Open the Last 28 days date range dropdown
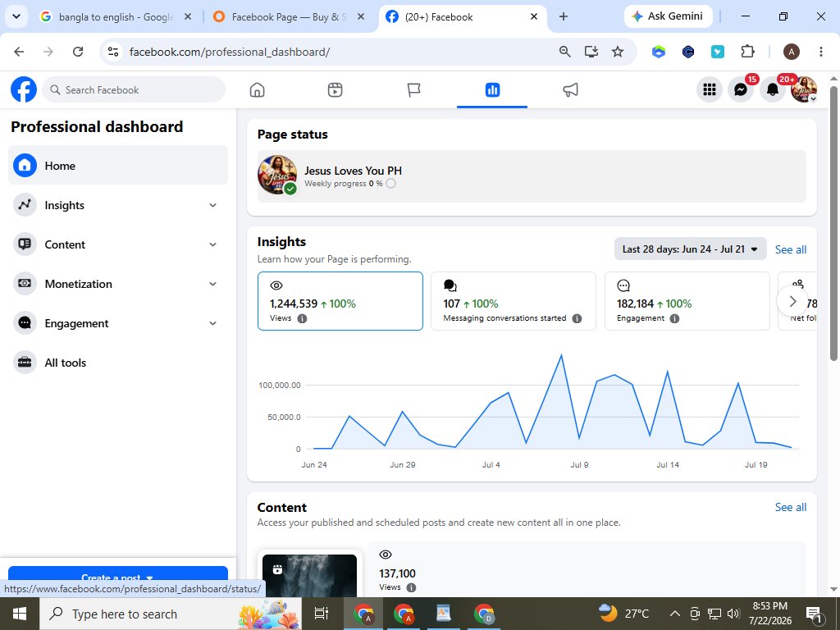This screenshot has width=840, height=630. [690, 249]
